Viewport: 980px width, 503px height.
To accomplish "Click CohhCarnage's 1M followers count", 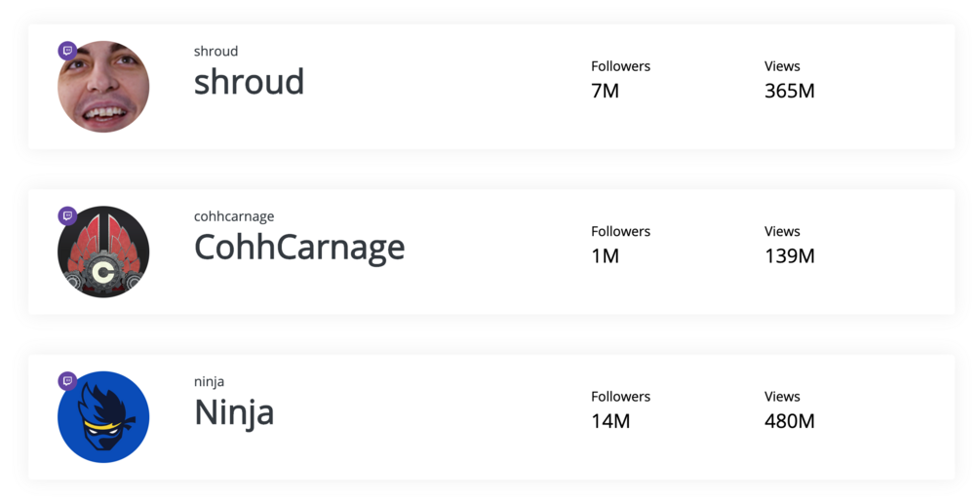I will [605, 256].
